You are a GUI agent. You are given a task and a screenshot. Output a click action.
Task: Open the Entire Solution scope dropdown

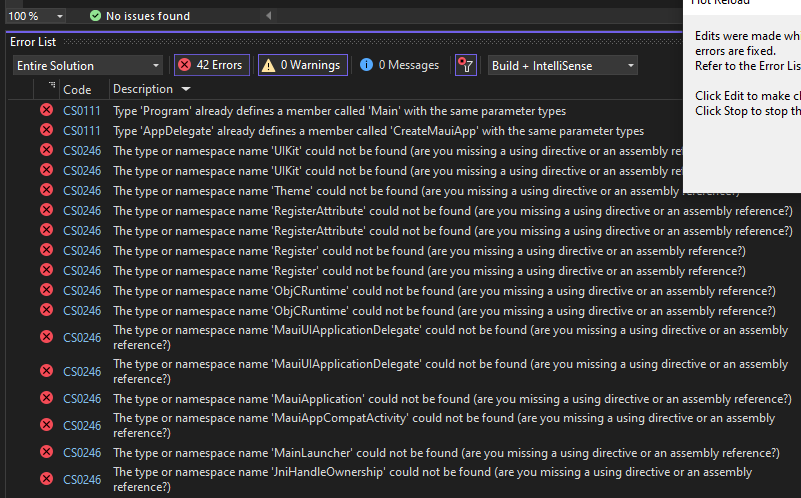(x=87, y=66)
